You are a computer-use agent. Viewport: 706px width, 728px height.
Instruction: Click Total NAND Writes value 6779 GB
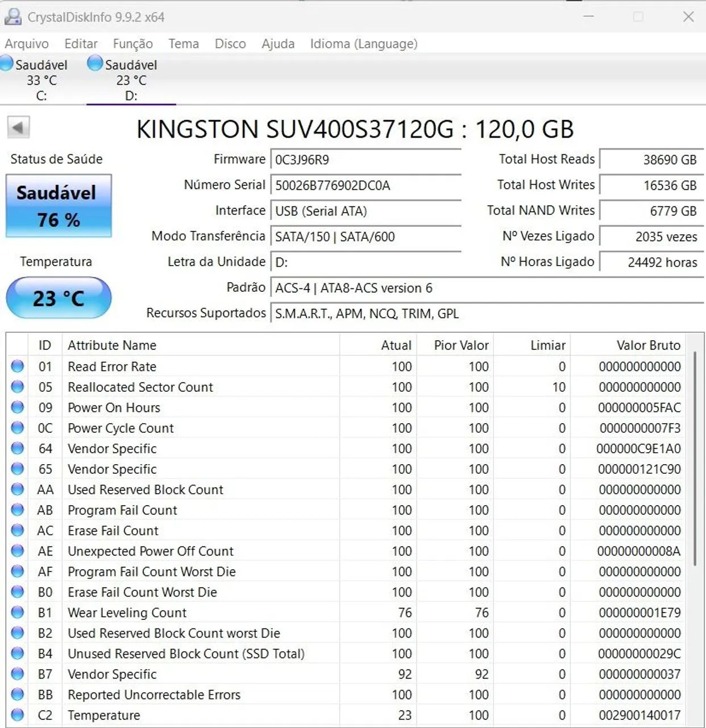(x=652, y=211)
